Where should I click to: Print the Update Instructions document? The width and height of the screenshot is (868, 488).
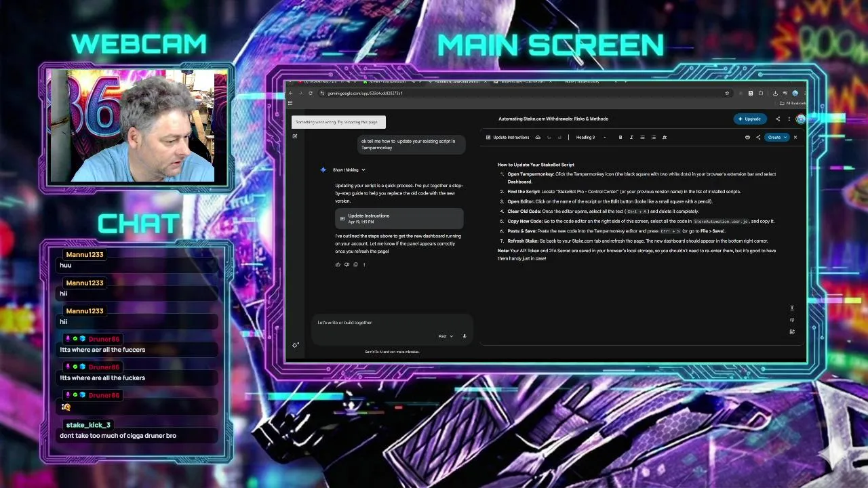tap(747, 138)
